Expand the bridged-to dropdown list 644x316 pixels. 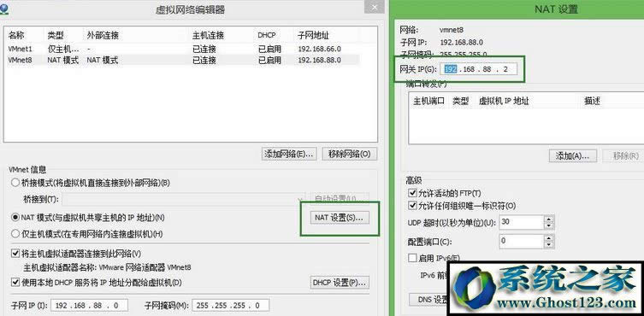[x=301, y=200]
